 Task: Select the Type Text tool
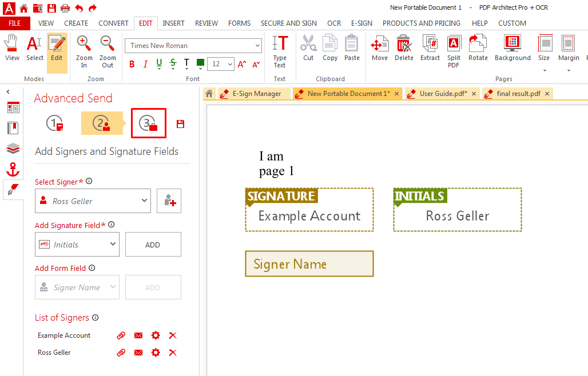(280, 51)
